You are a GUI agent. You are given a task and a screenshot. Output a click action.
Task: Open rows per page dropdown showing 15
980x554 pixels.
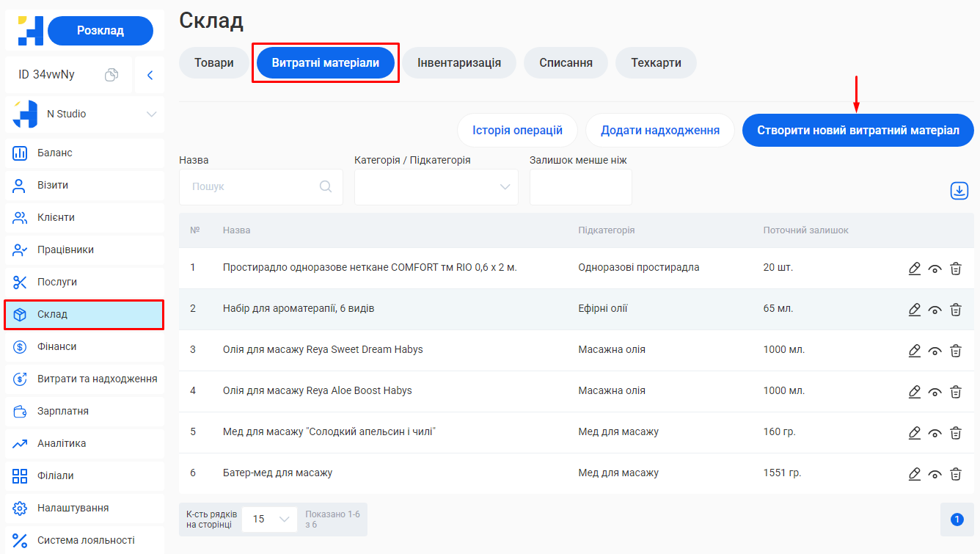pos(269,520)
